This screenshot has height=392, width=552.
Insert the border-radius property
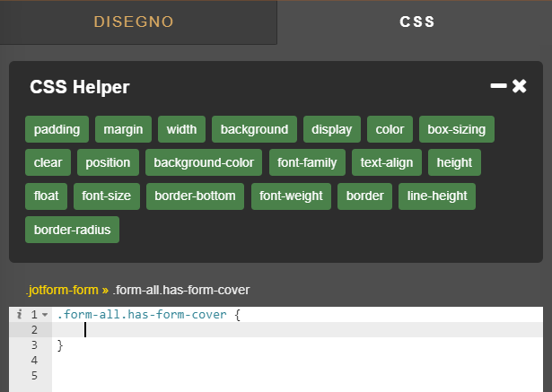(72, 230)
